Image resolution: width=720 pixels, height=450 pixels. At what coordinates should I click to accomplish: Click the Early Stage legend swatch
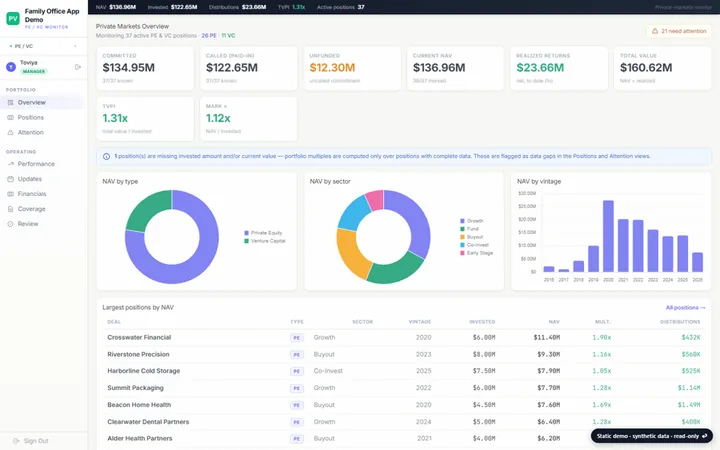462,253
